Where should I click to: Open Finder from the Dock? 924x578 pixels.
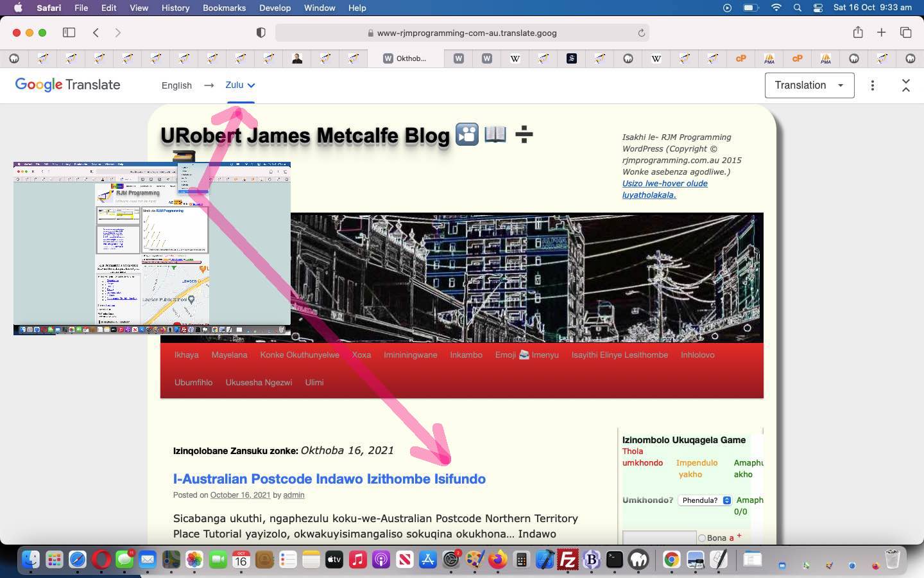tap(30, 560)
